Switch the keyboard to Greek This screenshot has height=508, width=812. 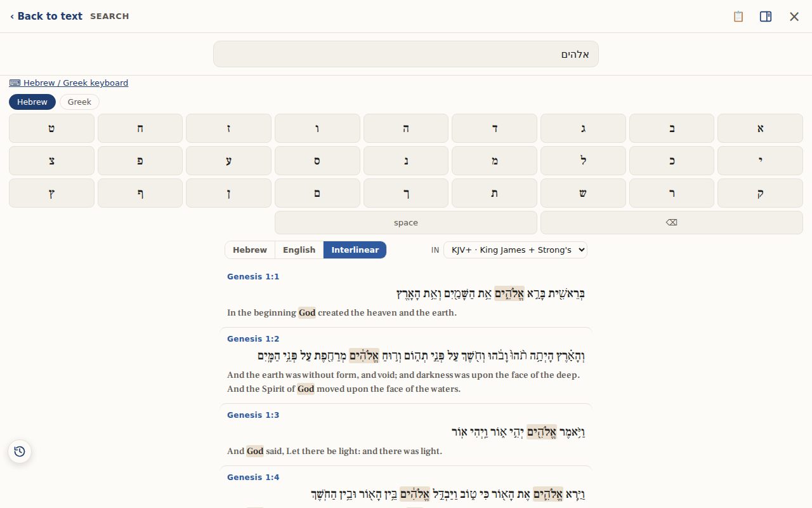pos(79,102)
